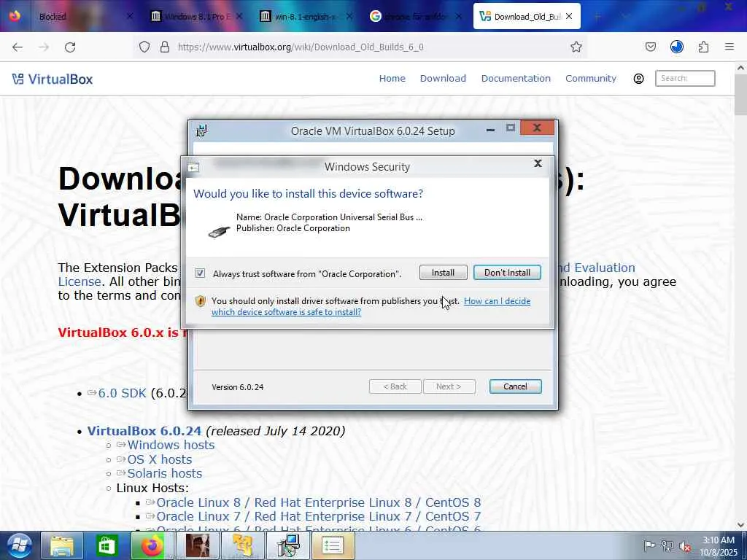The image size is (747, 560).
Task: Click the VirtualBox installer taskbar icon
Action: click(287, 545)
